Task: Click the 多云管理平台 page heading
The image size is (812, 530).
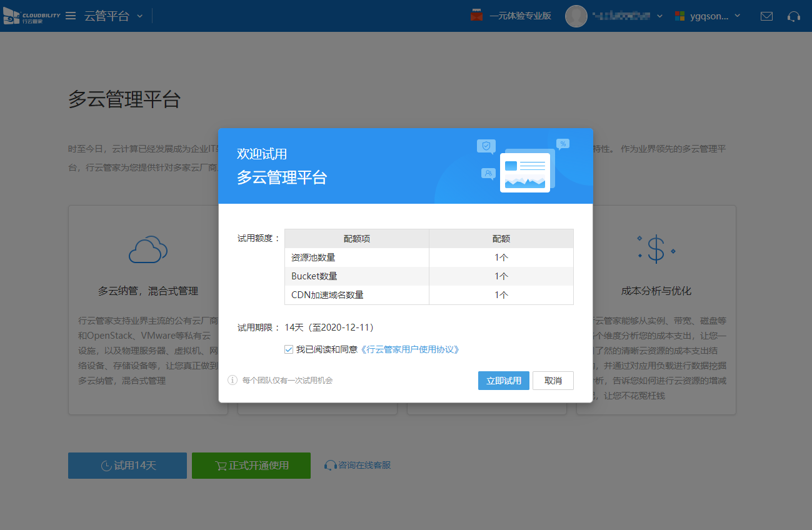Action: tap(124, 99)
